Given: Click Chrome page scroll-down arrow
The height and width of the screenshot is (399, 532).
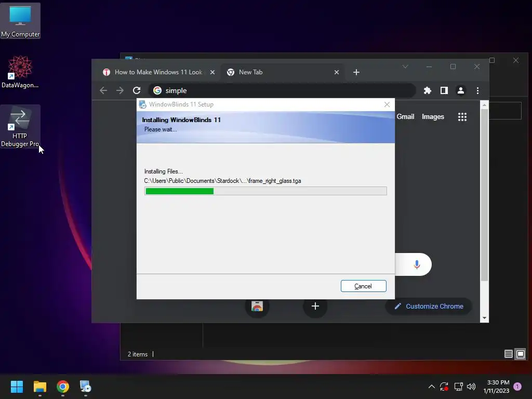Looking at the screenshot, I should pos(485,318).
